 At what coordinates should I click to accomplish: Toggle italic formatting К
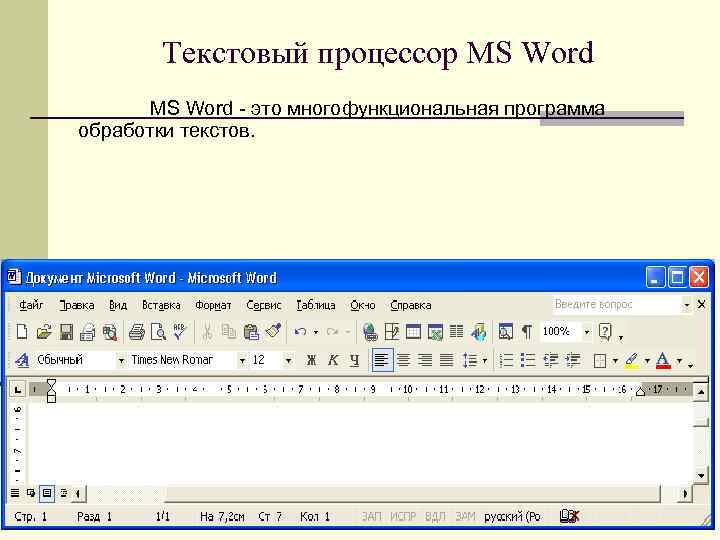tap(333, 360)
